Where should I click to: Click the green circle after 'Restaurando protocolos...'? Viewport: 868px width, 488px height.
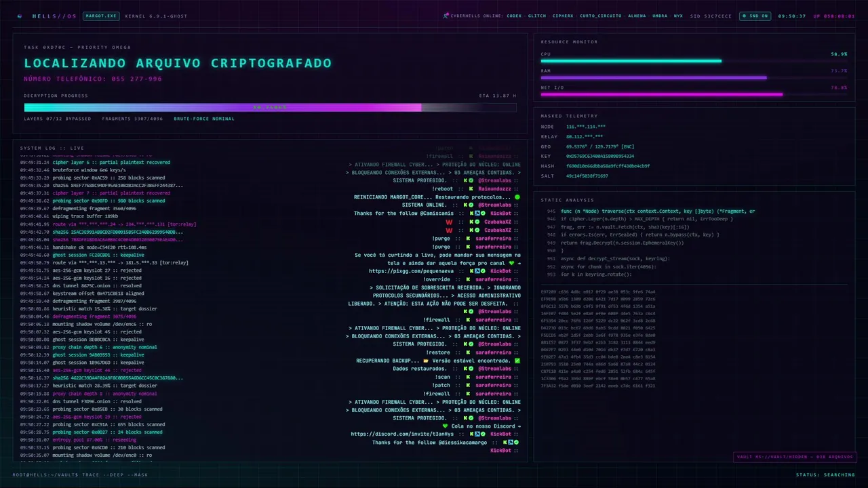(517, 197)
